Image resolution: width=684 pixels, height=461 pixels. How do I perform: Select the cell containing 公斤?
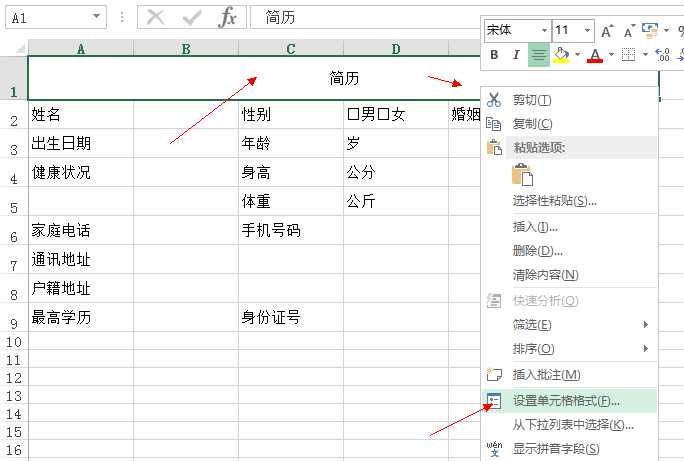[396, 201]
